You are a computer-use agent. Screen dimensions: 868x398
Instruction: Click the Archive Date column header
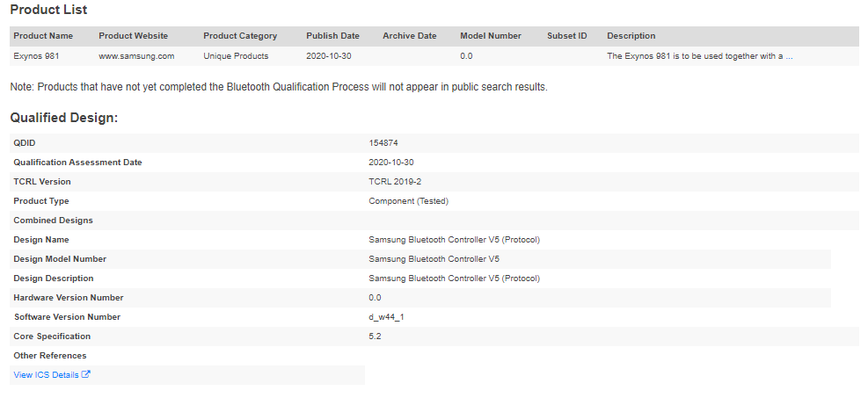[x=410, y=36]
